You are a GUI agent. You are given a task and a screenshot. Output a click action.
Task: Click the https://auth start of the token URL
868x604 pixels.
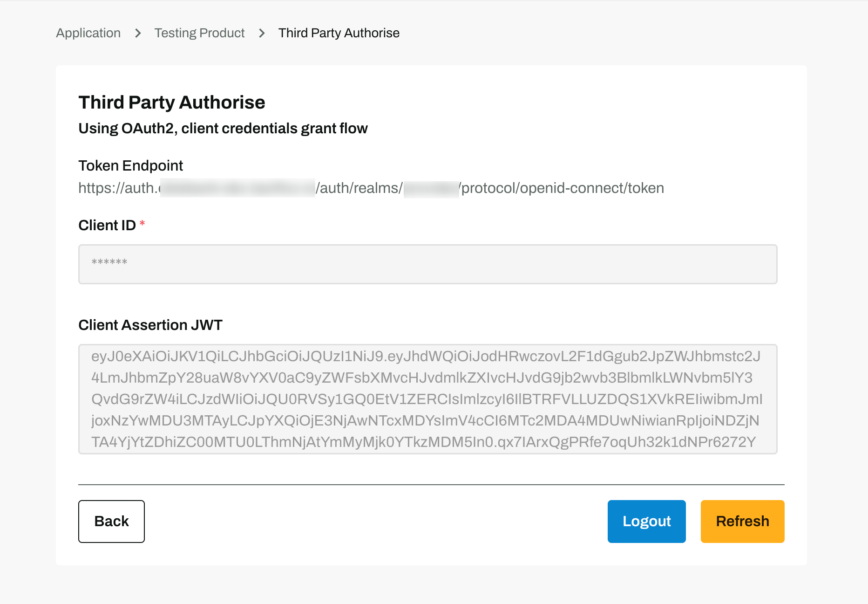point(118,188)
